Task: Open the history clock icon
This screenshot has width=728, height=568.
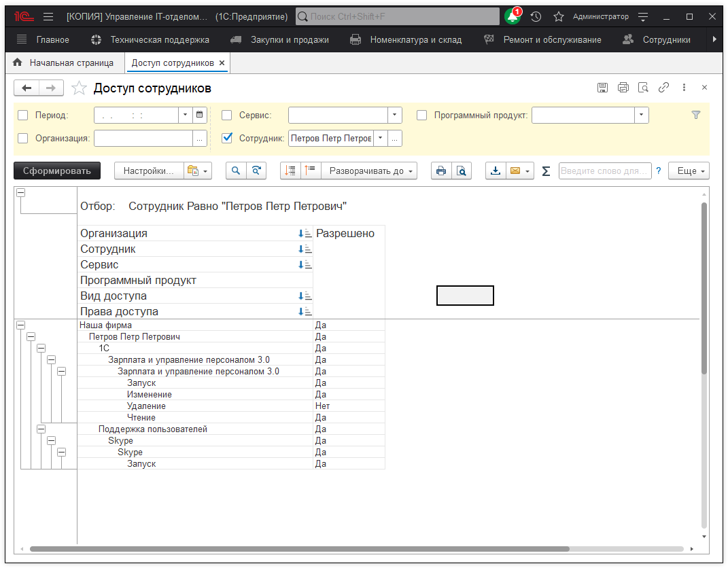Action: click(x=536, y=16)
